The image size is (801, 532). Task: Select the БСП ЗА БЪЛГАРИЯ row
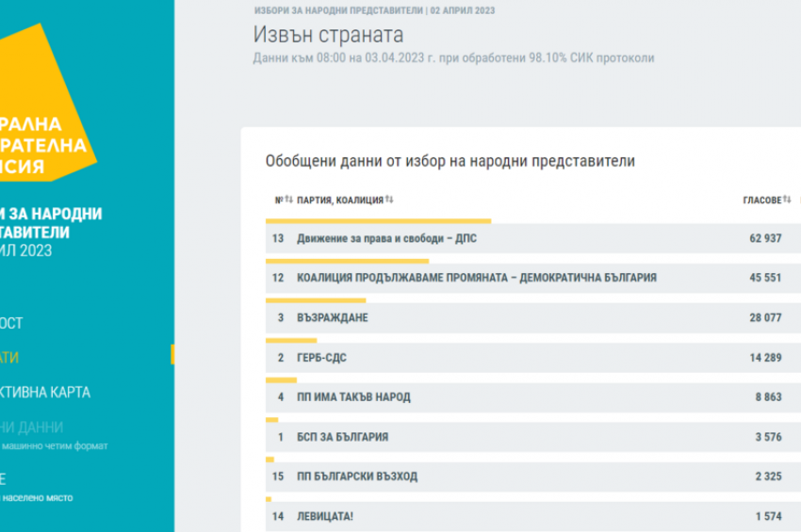coord(342,437)
